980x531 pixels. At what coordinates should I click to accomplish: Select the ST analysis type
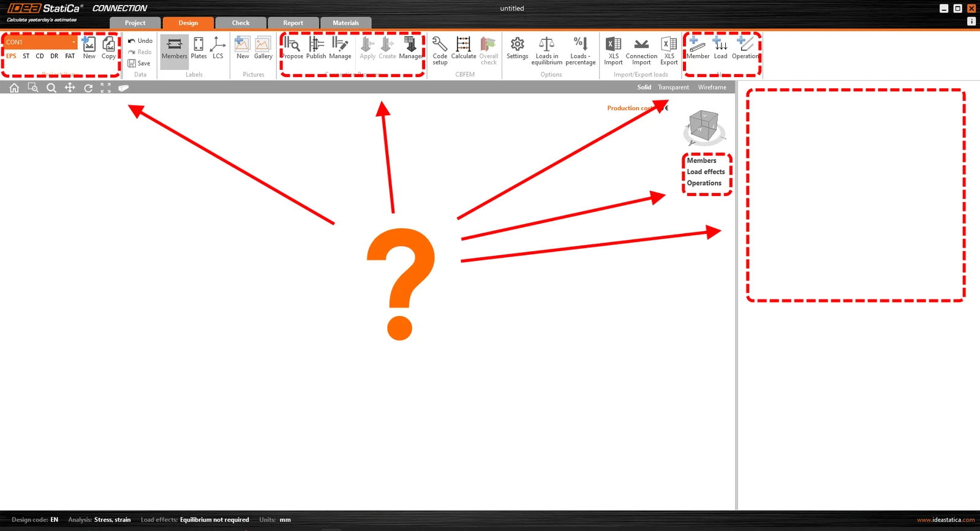tap(26, 56)
